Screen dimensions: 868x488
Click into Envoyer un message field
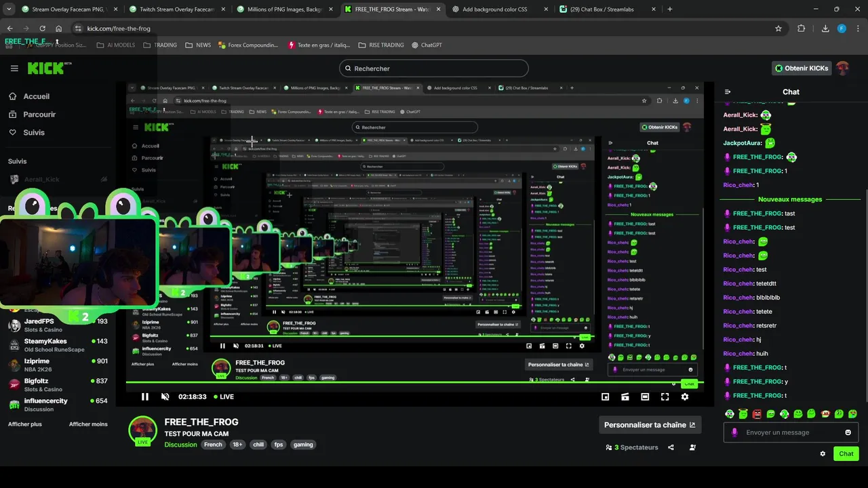point(790,432)
